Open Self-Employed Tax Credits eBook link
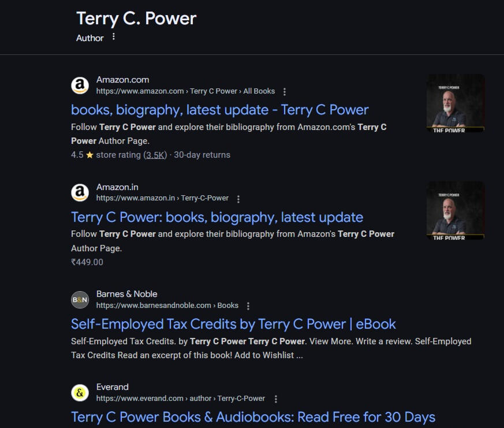Screen dimensions: 504x428 (233, 323)
